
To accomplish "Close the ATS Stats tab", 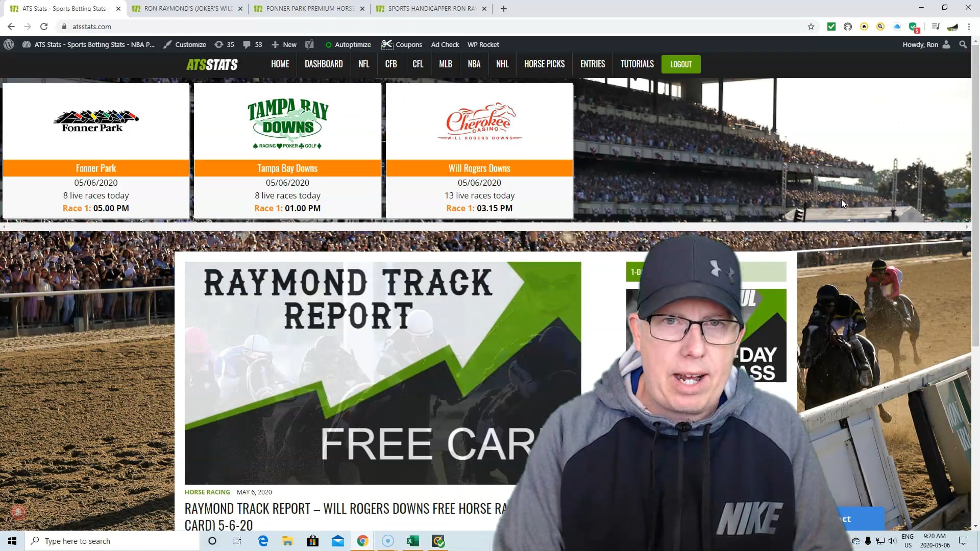I will (118, 9).
